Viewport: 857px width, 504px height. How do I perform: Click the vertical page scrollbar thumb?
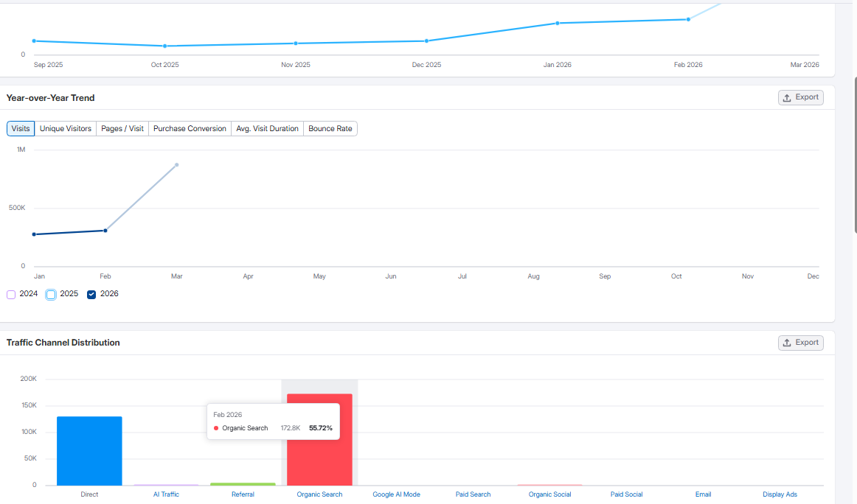(855, 155)
